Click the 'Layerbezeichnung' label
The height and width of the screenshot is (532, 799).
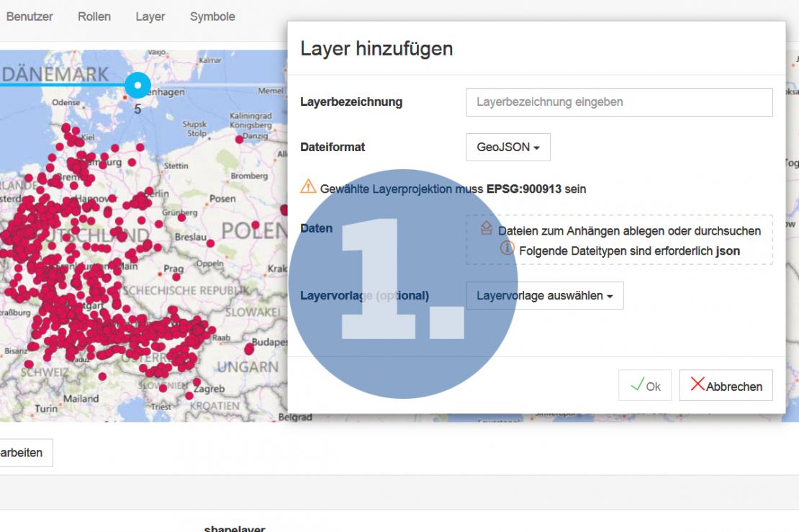click(x=351, y=102)
